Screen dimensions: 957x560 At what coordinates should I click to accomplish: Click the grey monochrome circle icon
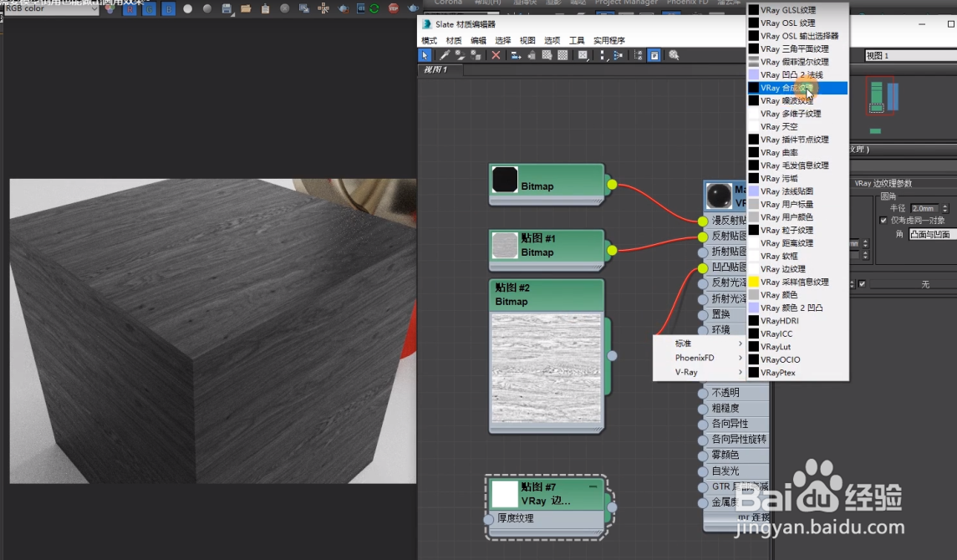tap(207, 9)
